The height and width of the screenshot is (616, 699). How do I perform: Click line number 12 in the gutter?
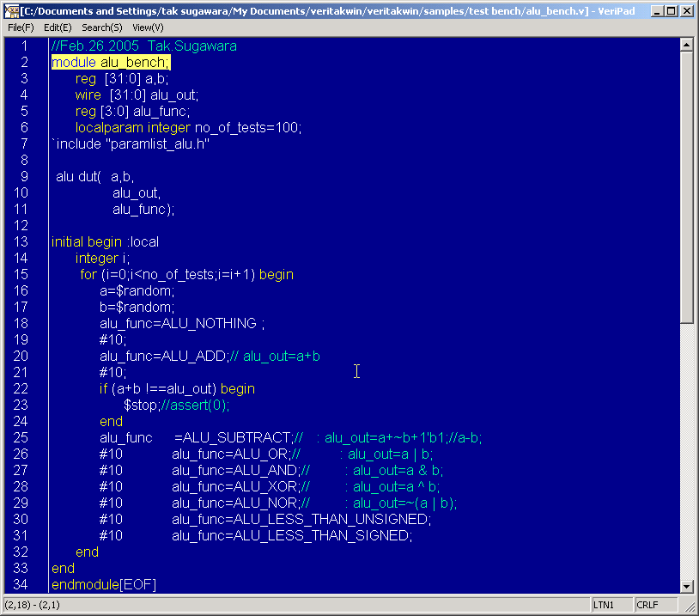pyautogui.click(x=21, y=226)
